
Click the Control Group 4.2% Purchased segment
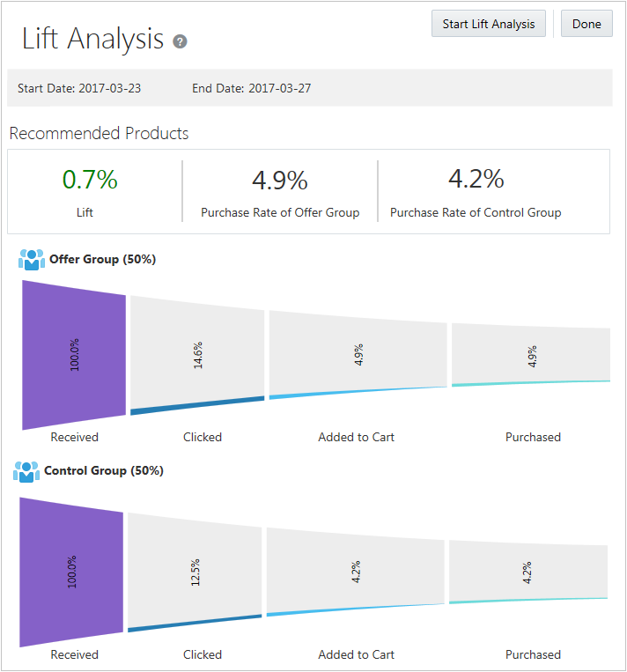(x=528, y=572)
